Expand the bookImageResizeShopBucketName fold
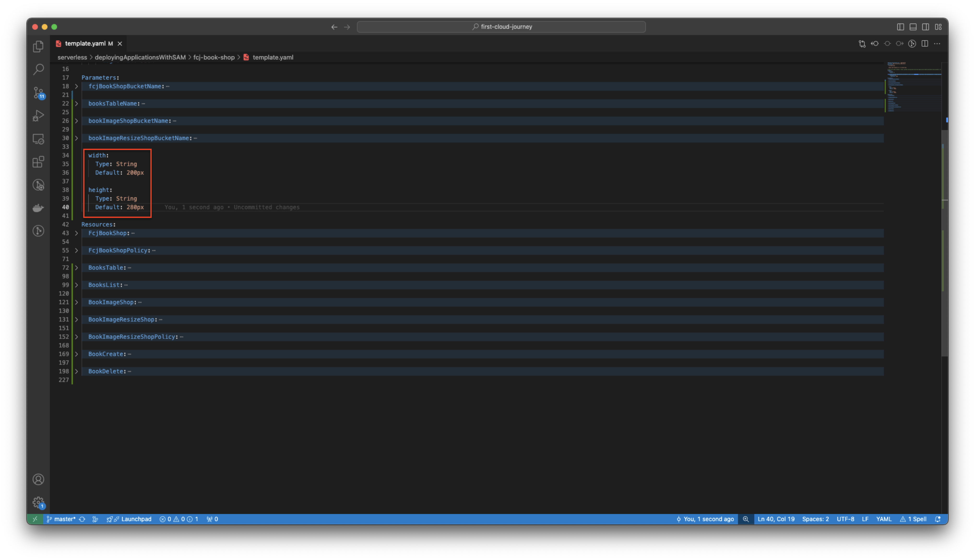The width and height of the screenshot is (975, 560). (77, 138)
